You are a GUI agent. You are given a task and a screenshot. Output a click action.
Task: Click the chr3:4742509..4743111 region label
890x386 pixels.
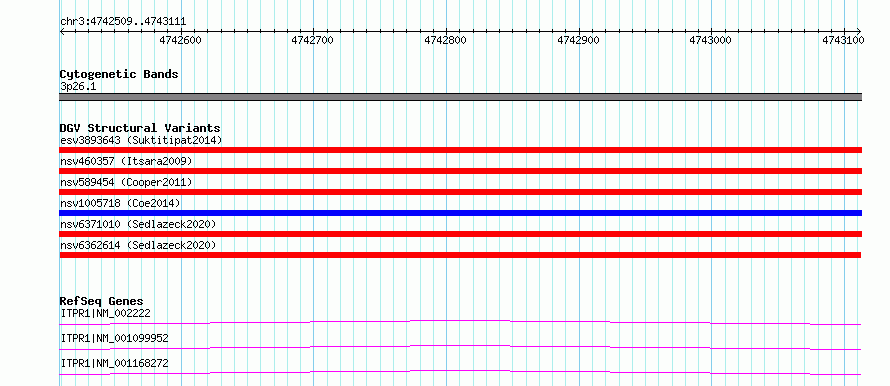123,22
